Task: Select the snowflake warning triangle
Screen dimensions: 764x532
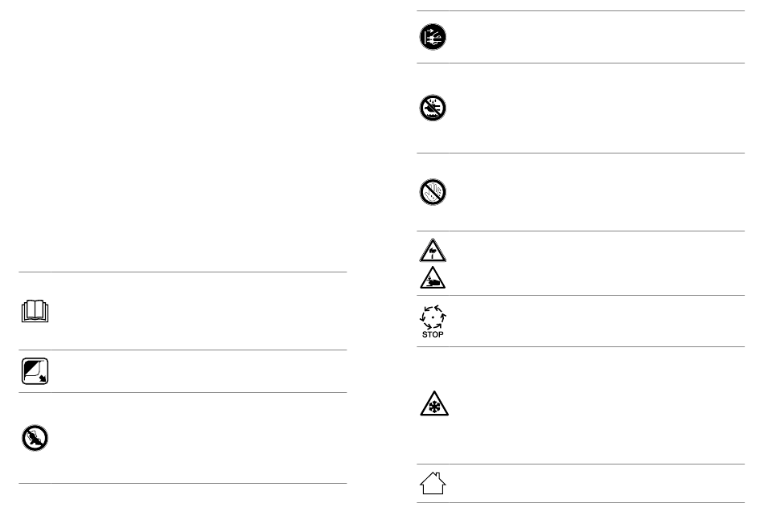Action: click(x=433, y=405)
